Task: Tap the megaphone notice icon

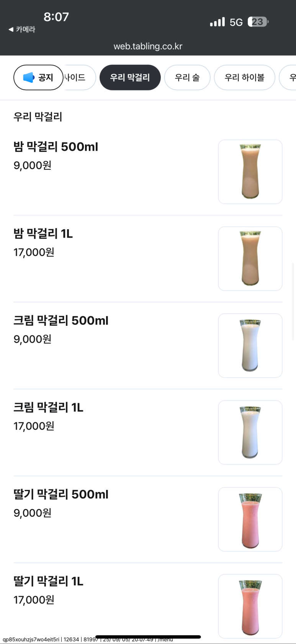Action: (x=29, y=77)
